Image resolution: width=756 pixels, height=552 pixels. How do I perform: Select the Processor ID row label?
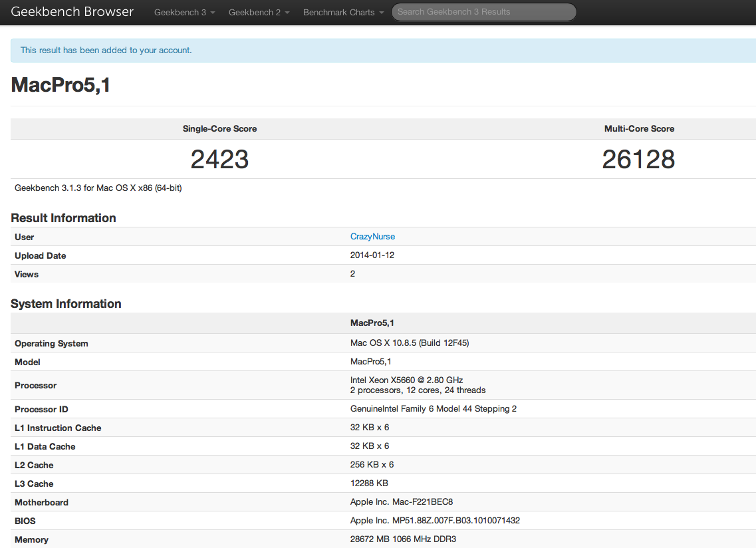(x=41, y=409)
